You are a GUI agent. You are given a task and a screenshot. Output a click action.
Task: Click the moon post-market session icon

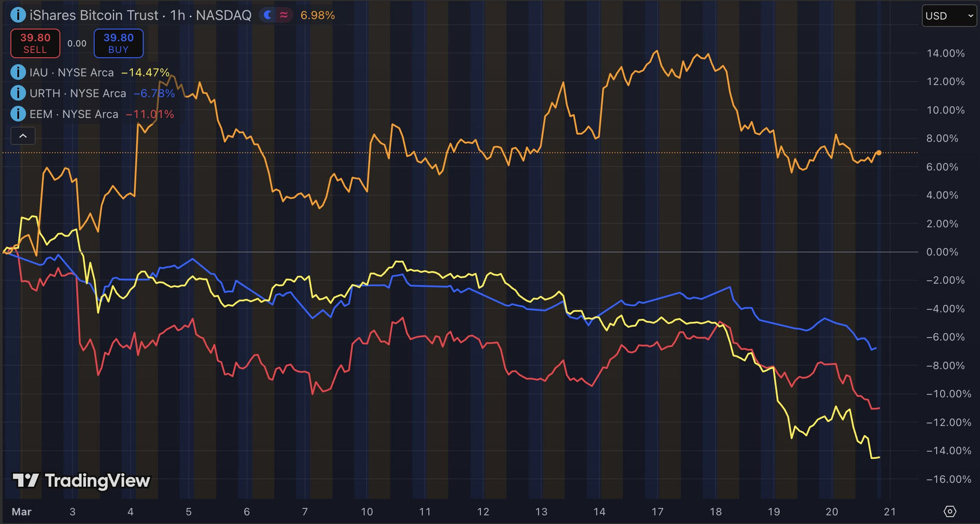pos(267,15)
